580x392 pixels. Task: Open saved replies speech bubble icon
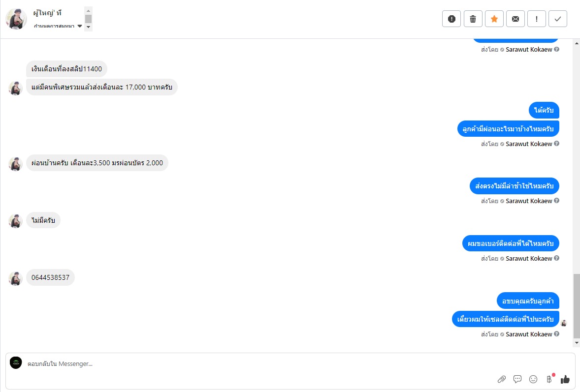pyautogui.click(x=517, y=379)
